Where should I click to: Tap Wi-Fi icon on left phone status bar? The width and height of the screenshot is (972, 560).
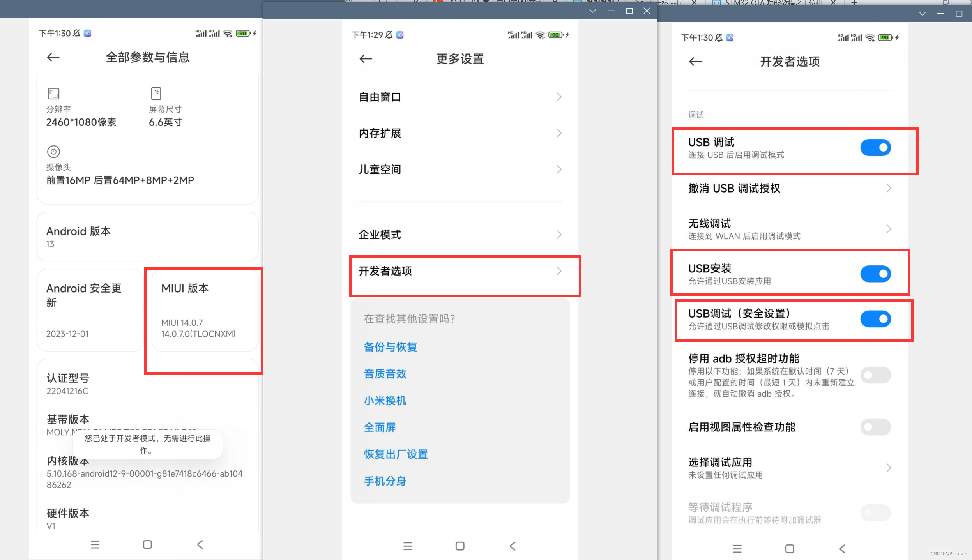click(x=228, y=34)
